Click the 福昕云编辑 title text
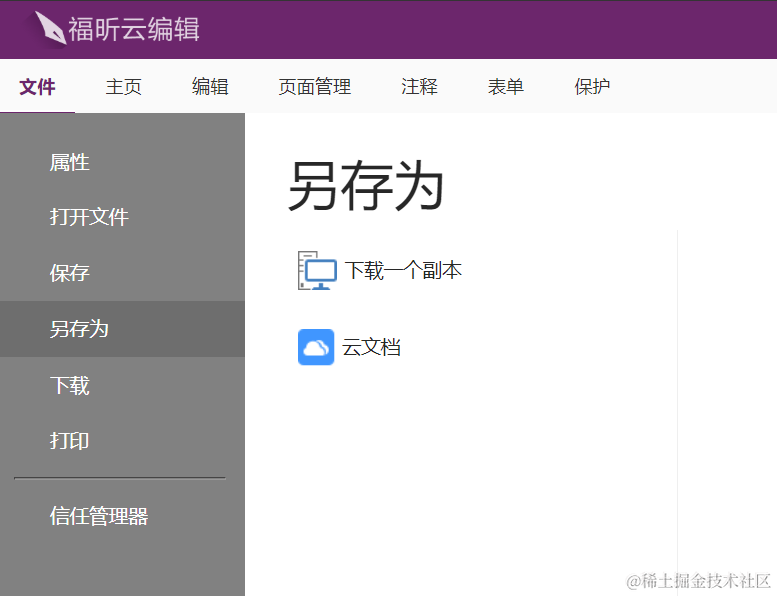Image resolution: width=777 pixels, height=596 pixels. tap(134, 29)
